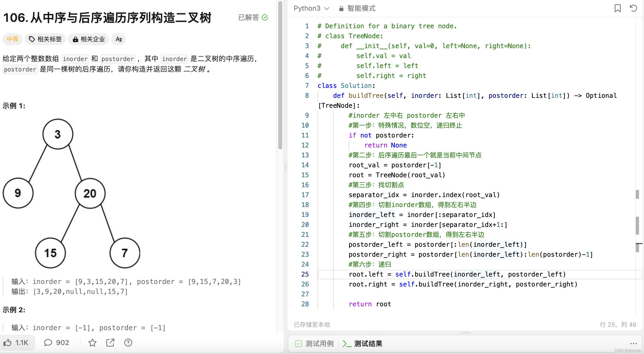Share the problem via share icon
This screenshot has height=354, width=644.
(110, 343)
